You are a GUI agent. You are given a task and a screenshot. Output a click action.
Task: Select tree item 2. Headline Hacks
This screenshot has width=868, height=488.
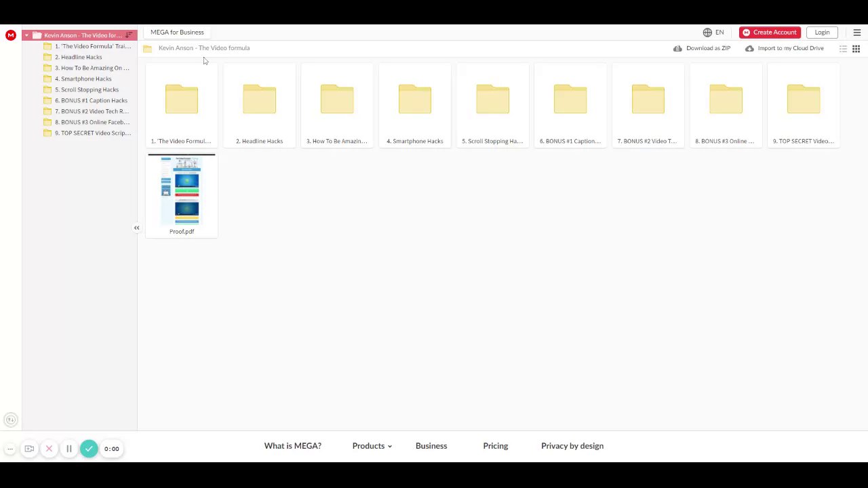[78, 57]
